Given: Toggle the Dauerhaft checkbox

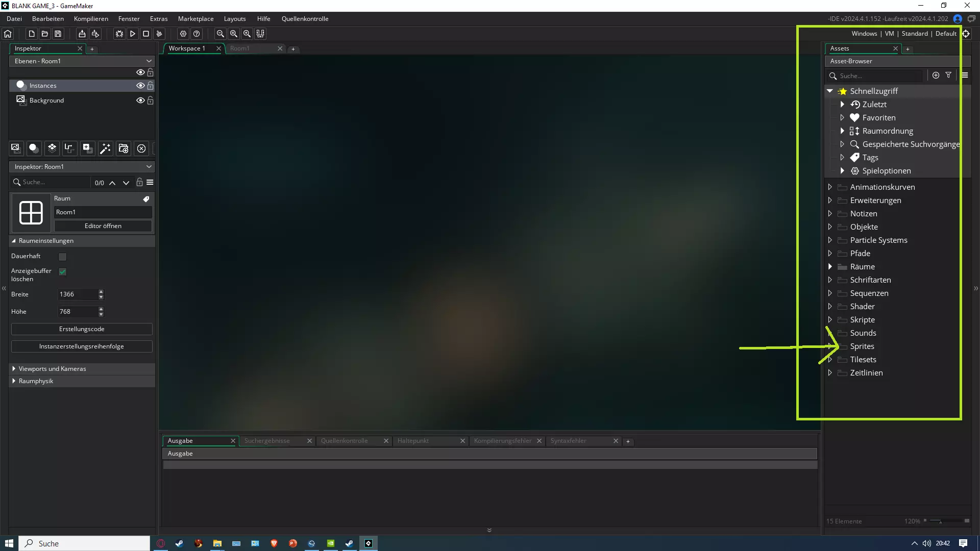Looking at the screenshot, I should click(62, 257).
